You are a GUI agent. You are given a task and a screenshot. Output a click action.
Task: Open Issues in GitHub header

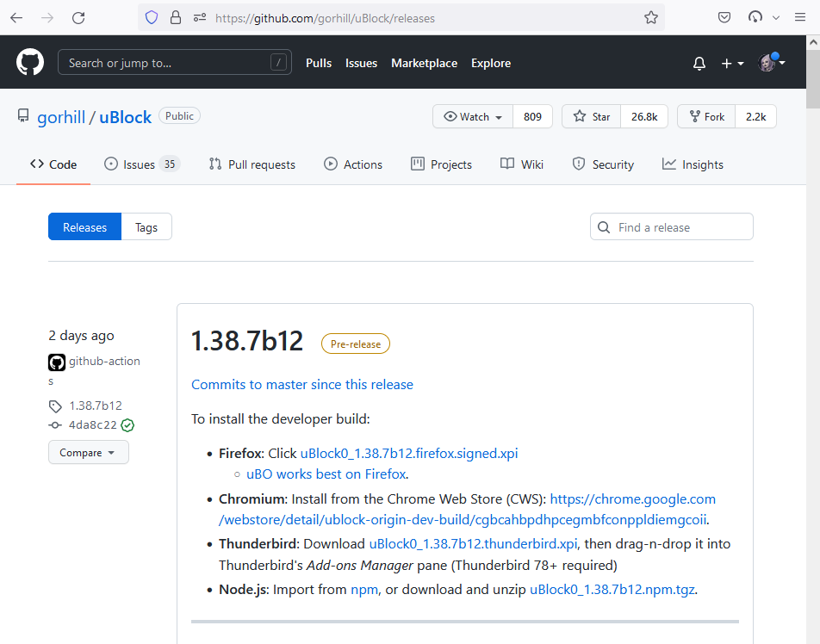(362, 63)
